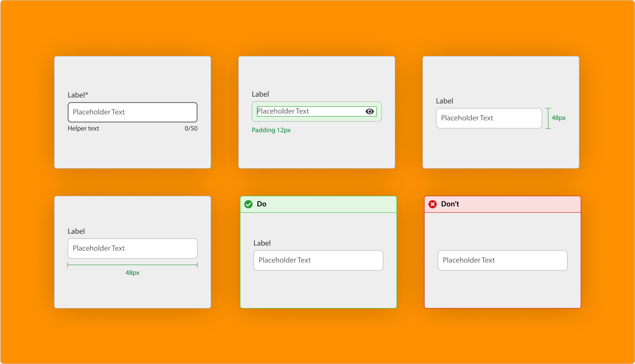Toggle the eye visibility icon in text field
Image resolution: width=635 pixels, height=364 pixels.
369,111
